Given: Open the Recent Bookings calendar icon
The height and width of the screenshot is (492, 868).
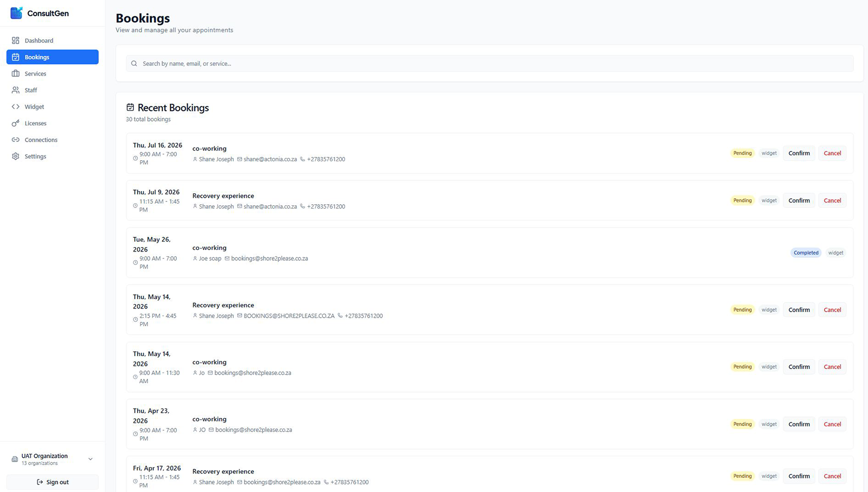Looking at the screenshot, I should pos(130,107).
